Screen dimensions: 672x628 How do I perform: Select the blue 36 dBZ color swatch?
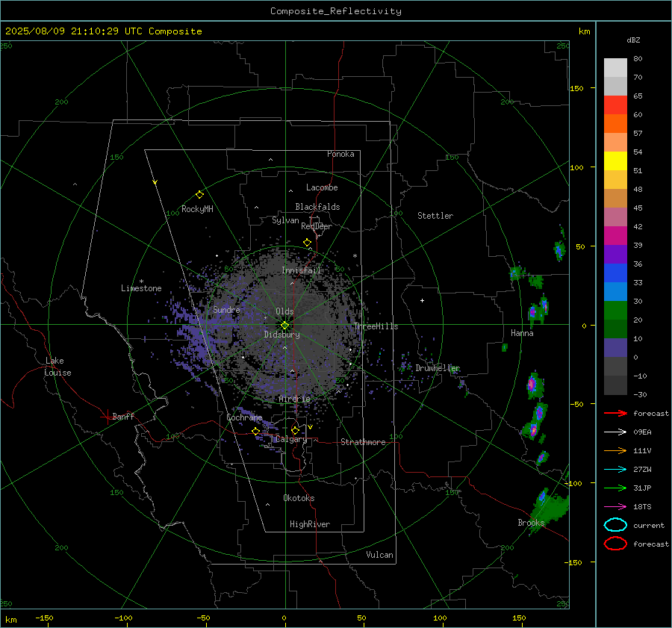pos(615,273)
